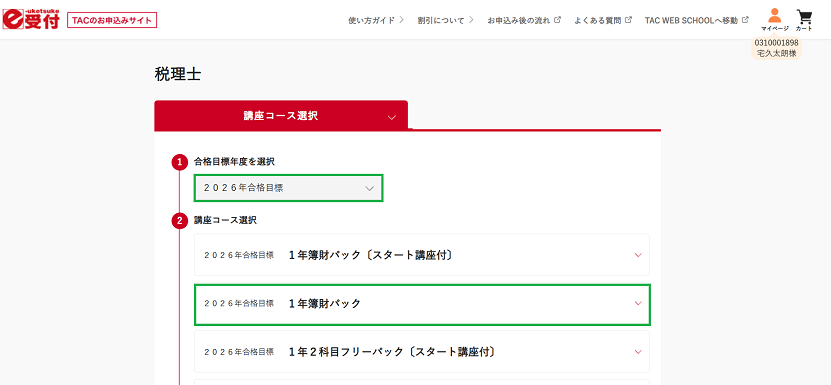Click the step 2 red circle marker
The image size is (831, 385).
click(180, 221)
